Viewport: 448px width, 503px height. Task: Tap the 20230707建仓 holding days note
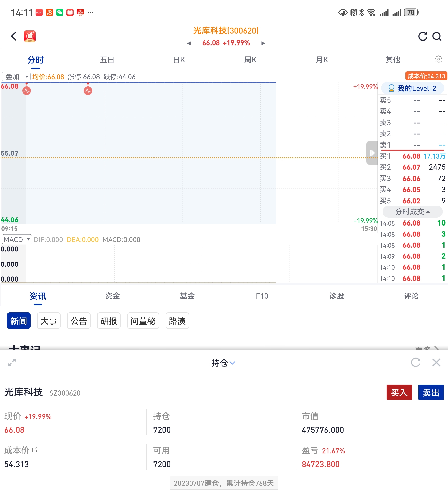click(224, 483)
